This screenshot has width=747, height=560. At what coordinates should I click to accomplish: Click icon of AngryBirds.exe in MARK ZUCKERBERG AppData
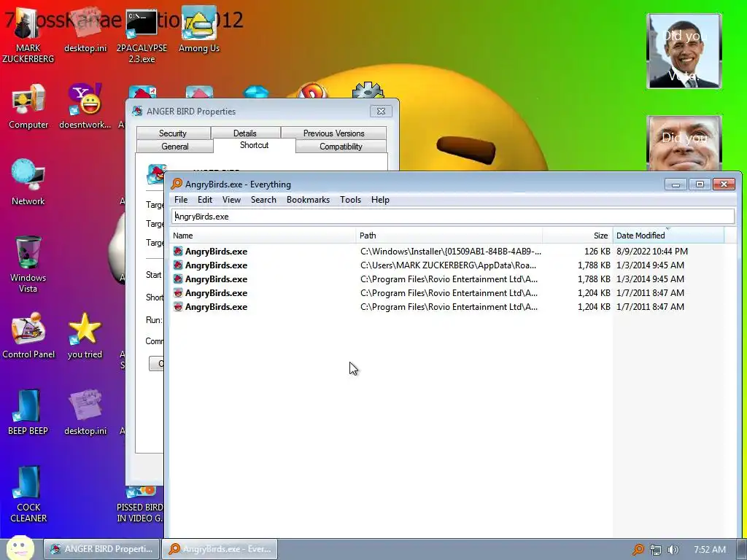coord(178,265)
